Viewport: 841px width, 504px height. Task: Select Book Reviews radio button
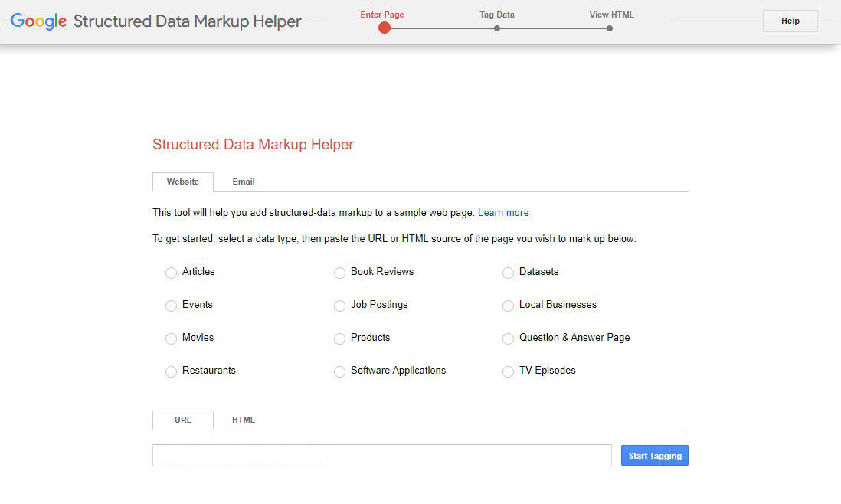click(x=339, y=273)
